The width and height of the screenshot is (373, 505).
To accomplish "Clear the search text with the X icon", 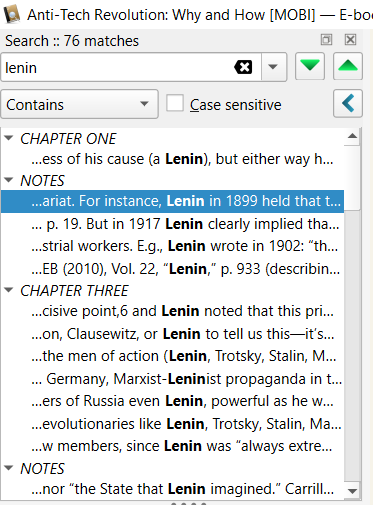I will click(x=243, y=67).
